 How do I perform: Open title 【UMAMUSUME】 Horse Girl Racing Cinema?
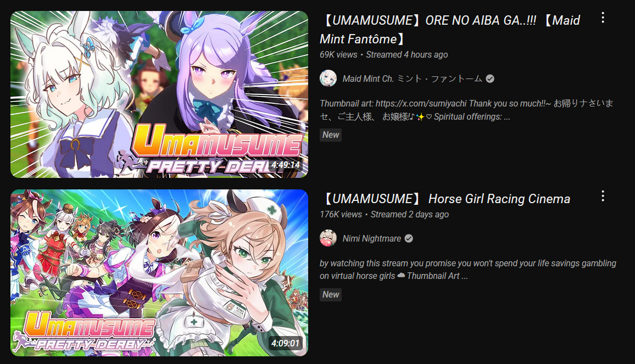point(445,199)
